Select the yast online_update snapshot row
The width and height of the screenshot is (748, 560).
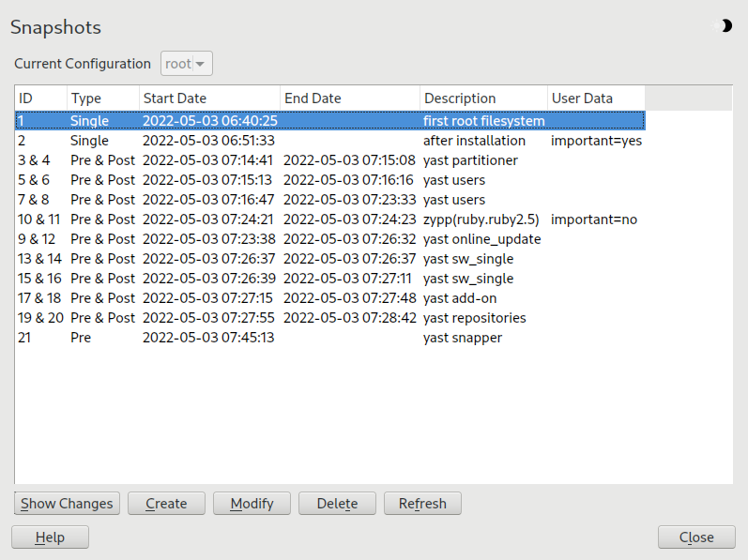(328, 239)
